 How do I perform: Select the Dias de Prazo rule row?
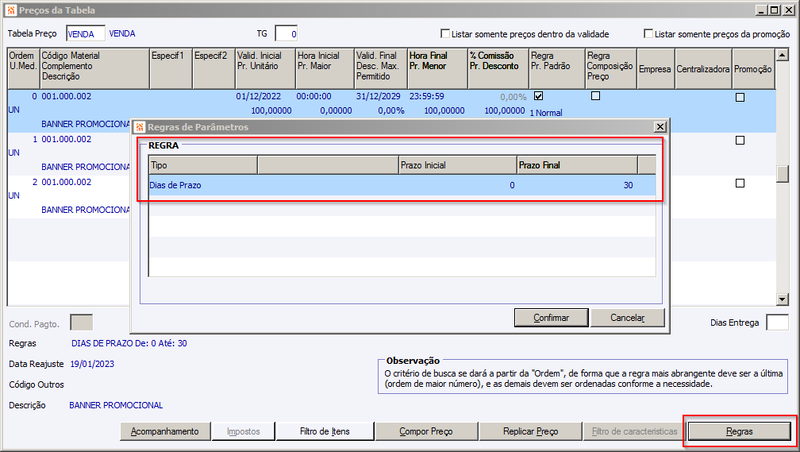(x=402, y=185)
